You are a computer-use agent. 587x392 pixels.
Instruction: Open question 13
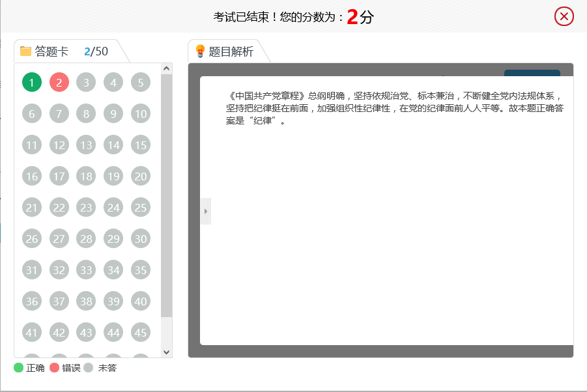[x=86, y=145]
